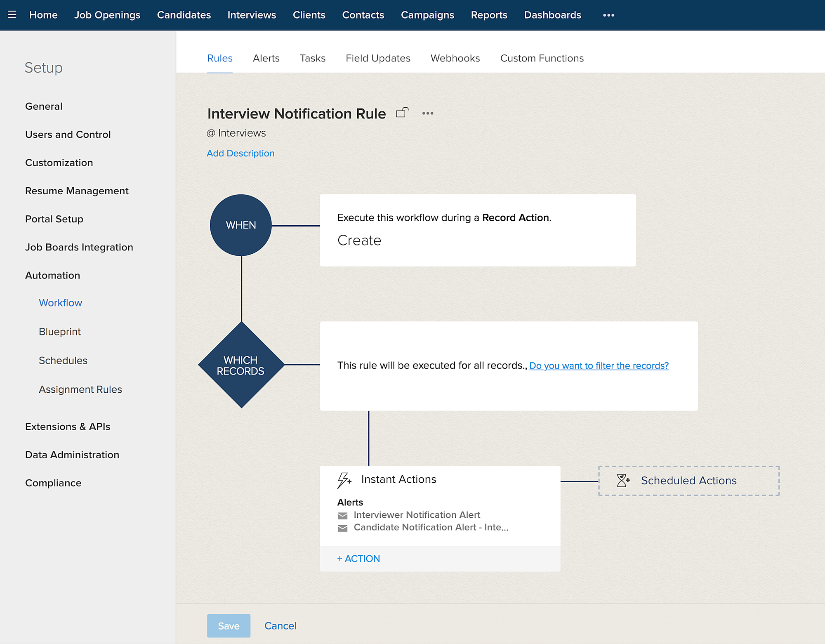825x644 pixels.
Task: Click Interviewer Notification Alert envelope icon
Action: click(342, 516)
